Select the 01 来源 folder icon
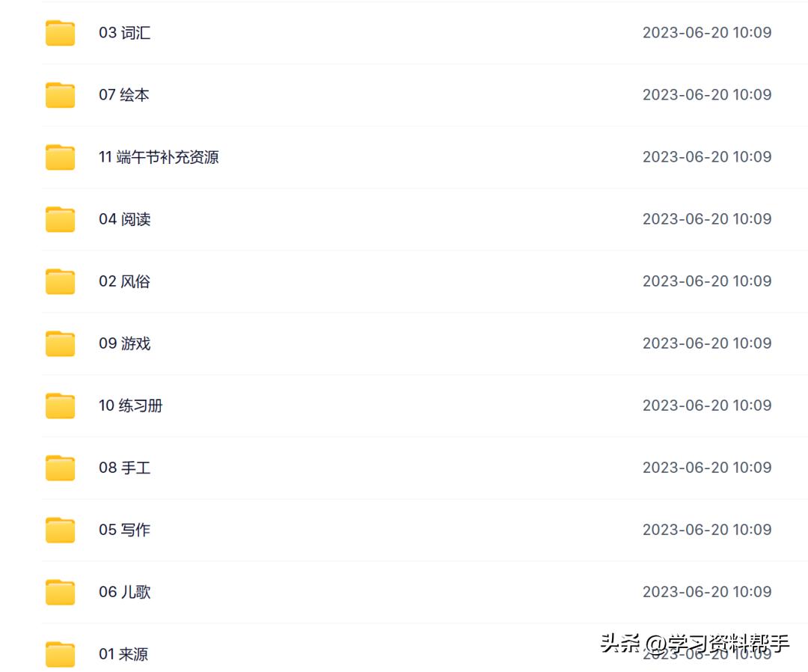The width and height of the screenshot is (808, 672). (x=61, y=655)
